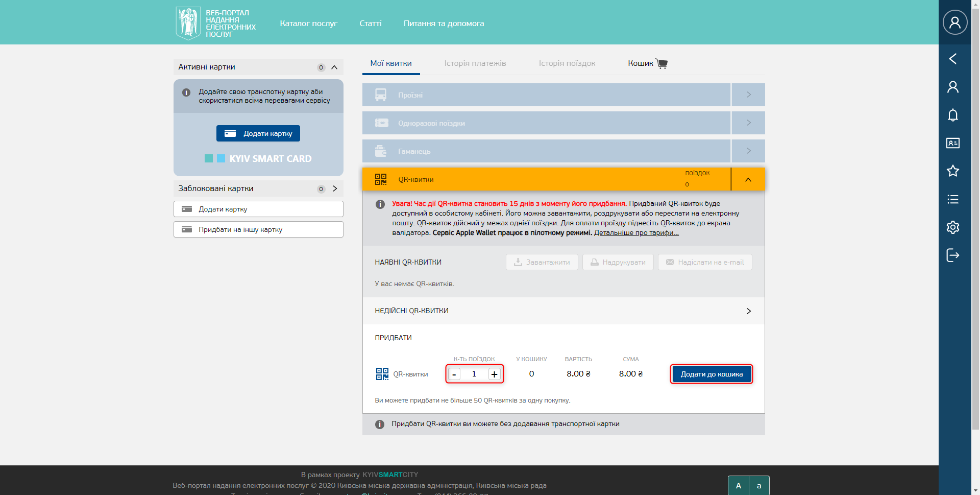
Task: Select the larger font size A button
Action: (x=738, y=486)
